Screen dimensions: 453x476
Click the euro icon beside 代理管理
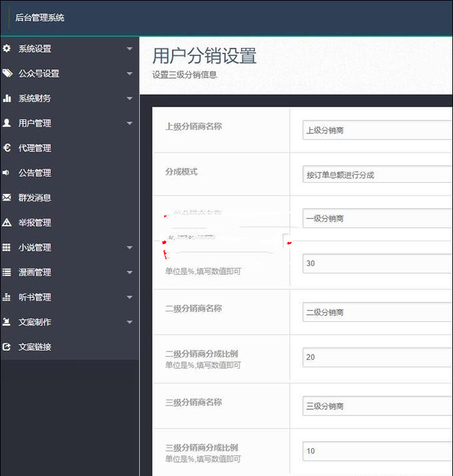[7, 148]
